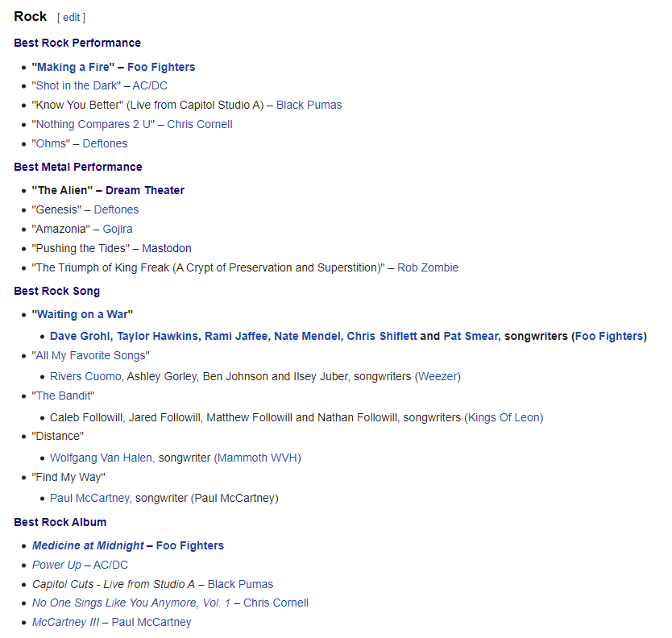
Task: Open the "Making a Fire" song link
Action: pyautogui.click(x=73, y=68)
